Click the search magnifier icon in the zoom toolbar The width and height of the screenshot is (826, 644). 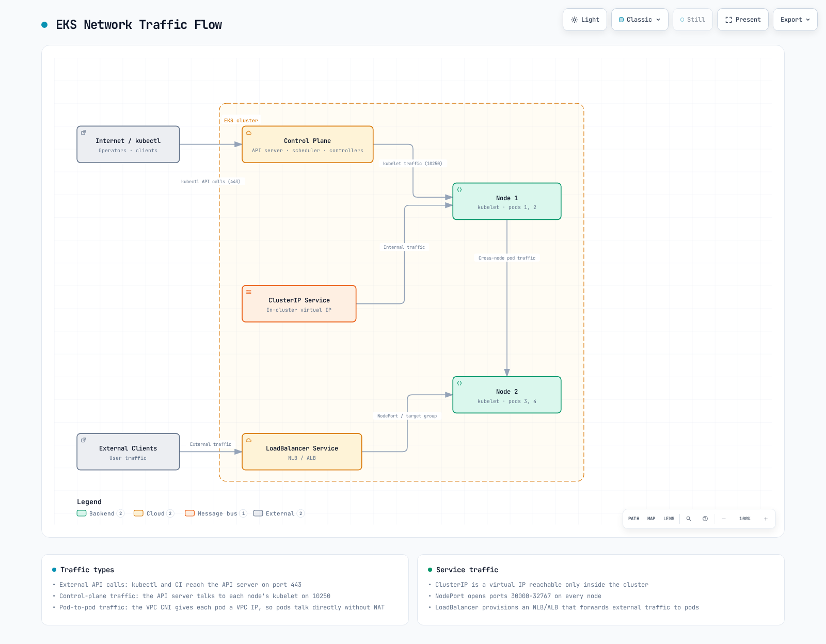(689, 519)
